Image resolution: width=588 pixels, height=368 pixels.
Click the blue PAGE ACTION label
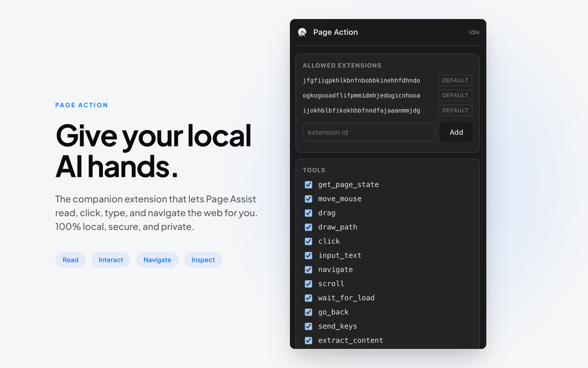tap(82, 105)
